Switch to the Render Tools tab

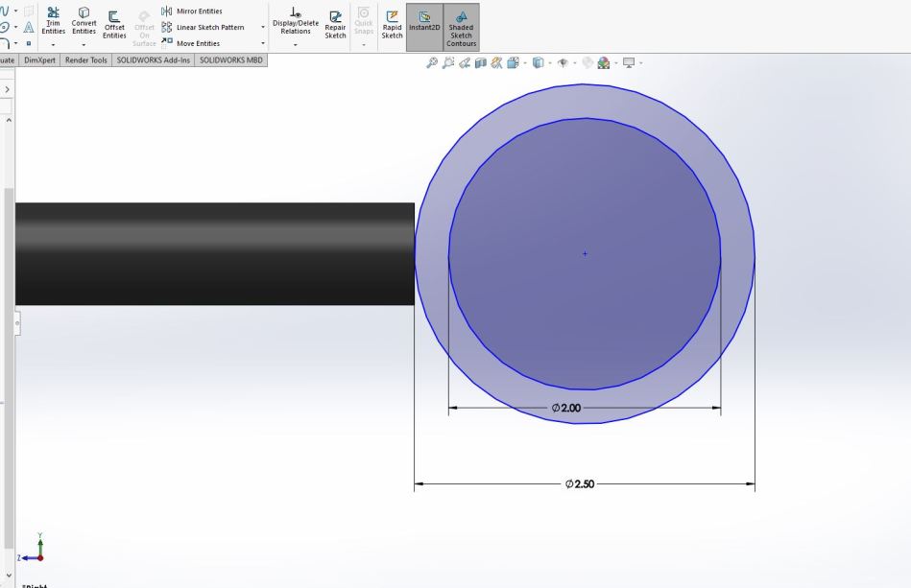[86, 59]
